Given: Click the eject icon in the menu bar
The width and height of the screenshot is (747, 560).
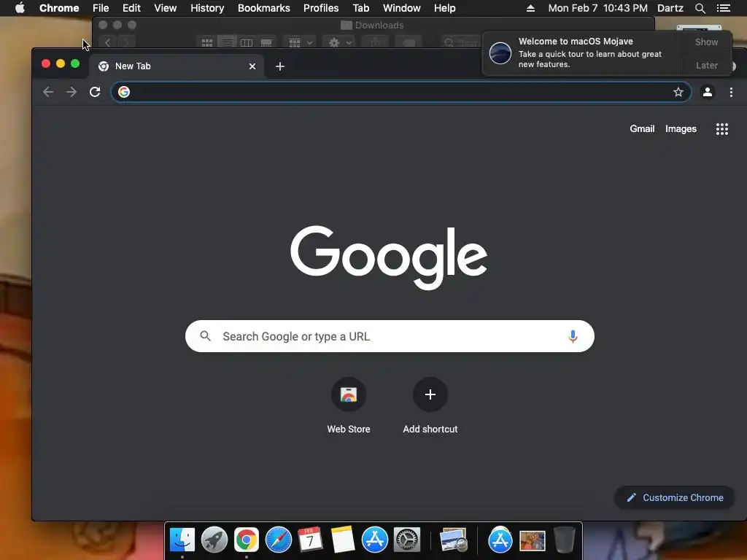Looking at the screenshot, I should pos(531,8).
